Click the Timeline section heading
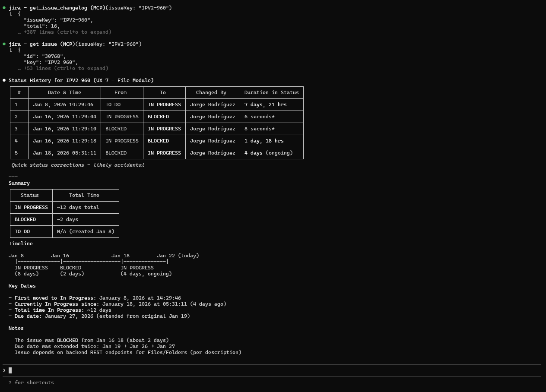Screen dimensions: 546x392 click(x=20, y=243)
